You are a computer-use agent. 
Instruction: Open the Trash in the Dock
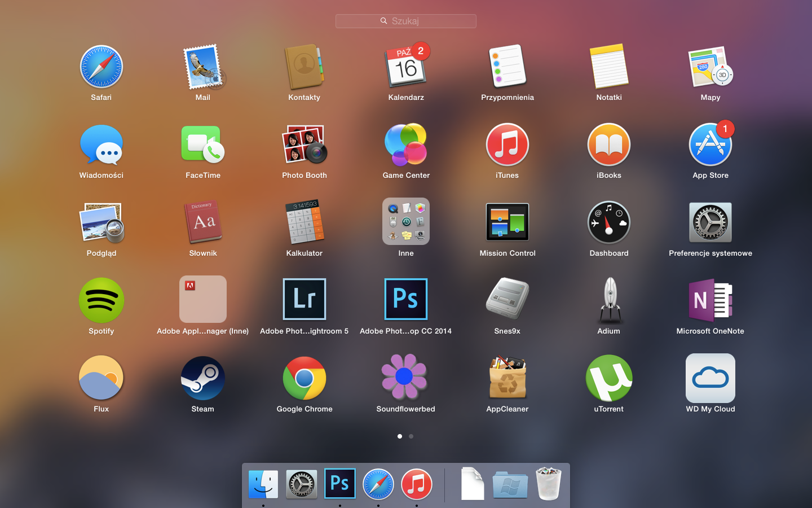[x=548, y=483]
